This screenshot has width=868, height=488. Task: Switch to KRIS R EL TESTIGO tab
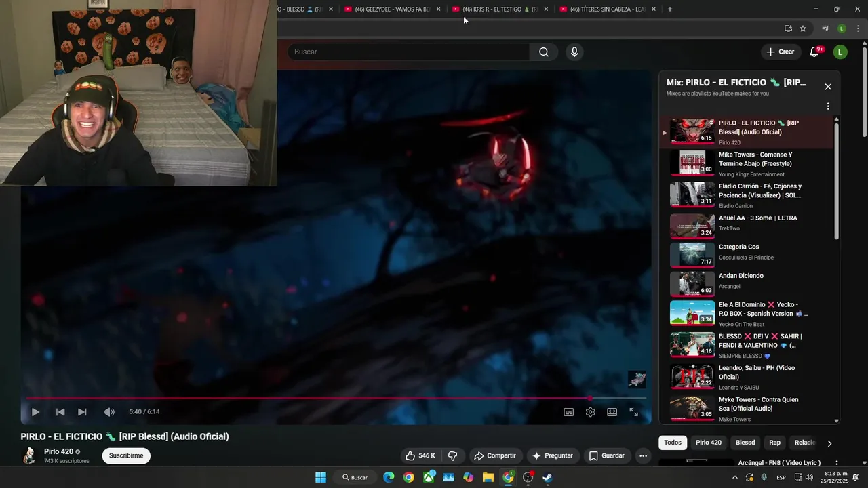click(x=500, y=9)
